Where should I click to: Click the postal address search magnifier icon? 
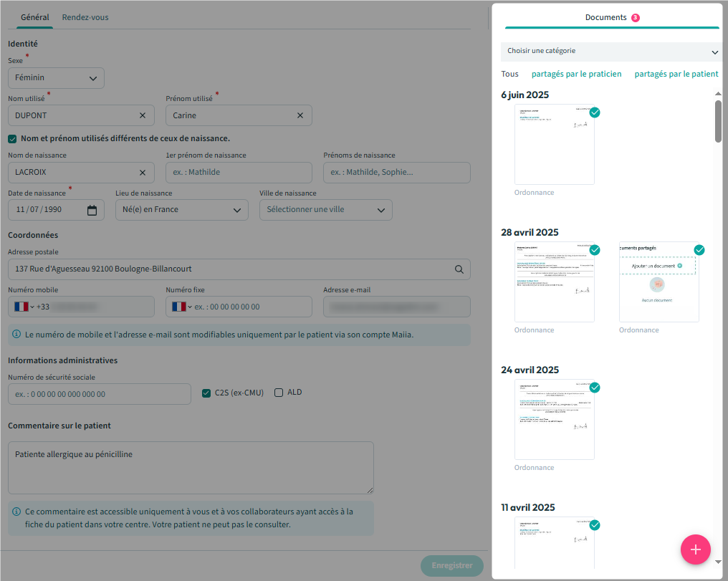pyautogui.click(x=459, y=269)
